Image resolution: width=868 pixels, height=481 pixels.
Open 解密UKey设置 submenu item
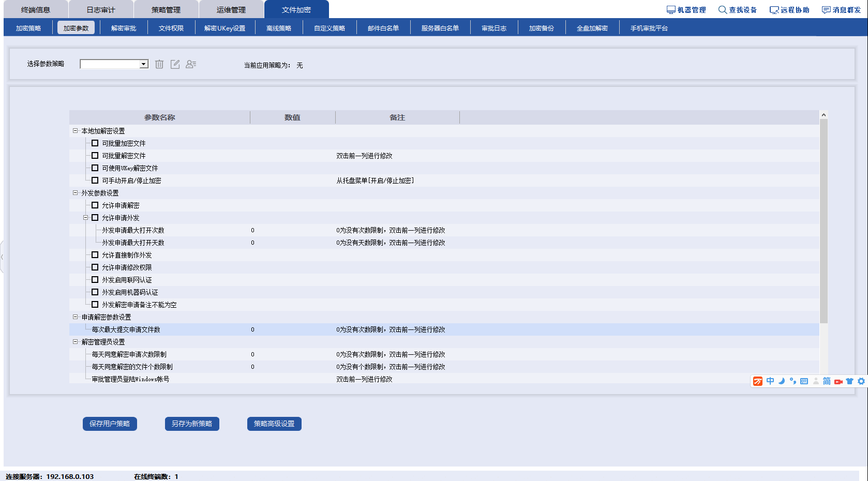point(225,28)
